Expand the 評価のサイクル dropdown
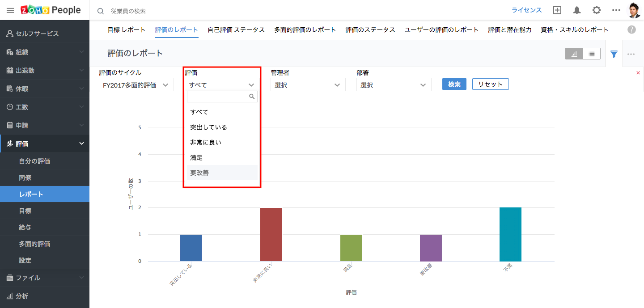Viewport: 644px width, 308px height. click(136, 85)
